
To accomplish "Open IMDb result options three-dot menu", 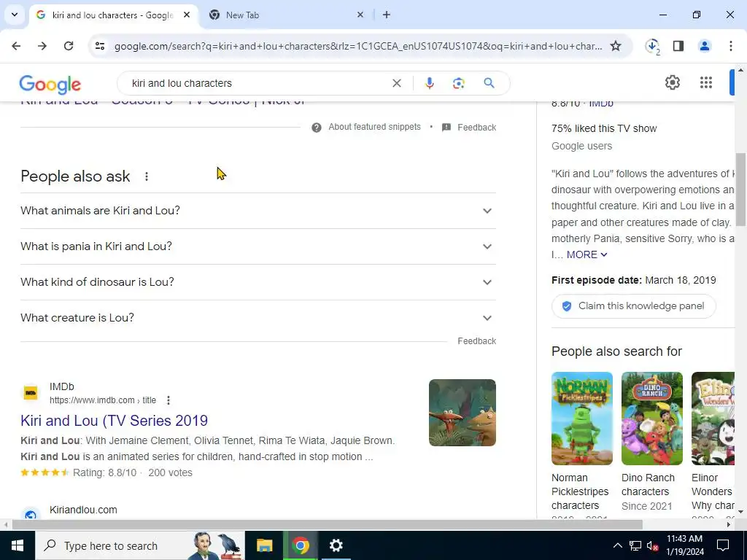I will [x=169, y=400].
